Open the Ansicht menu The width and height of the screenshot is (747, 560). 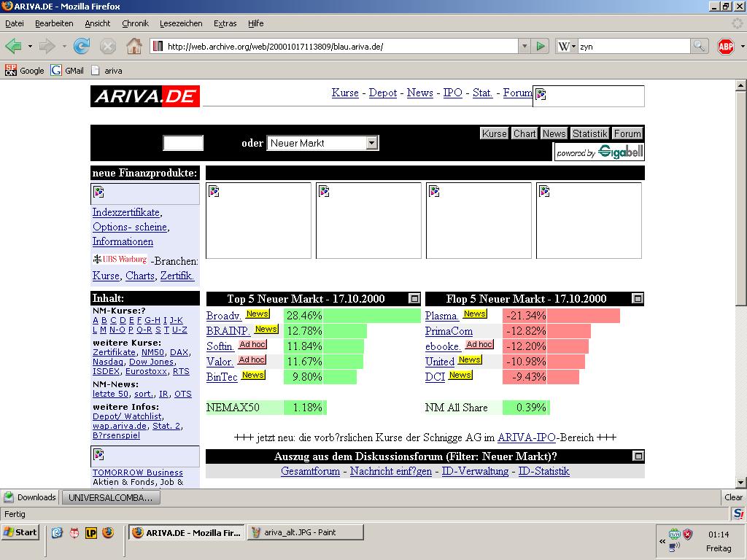pos(97,23)
